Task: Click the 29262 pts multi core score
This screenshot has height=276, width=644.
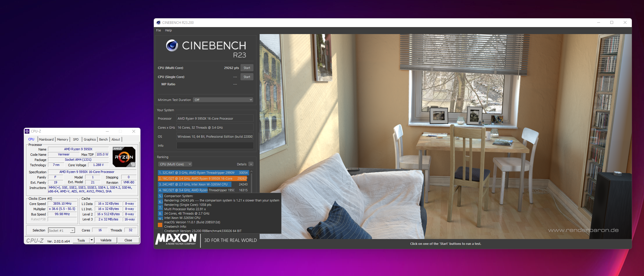Action: click(231, 68)
